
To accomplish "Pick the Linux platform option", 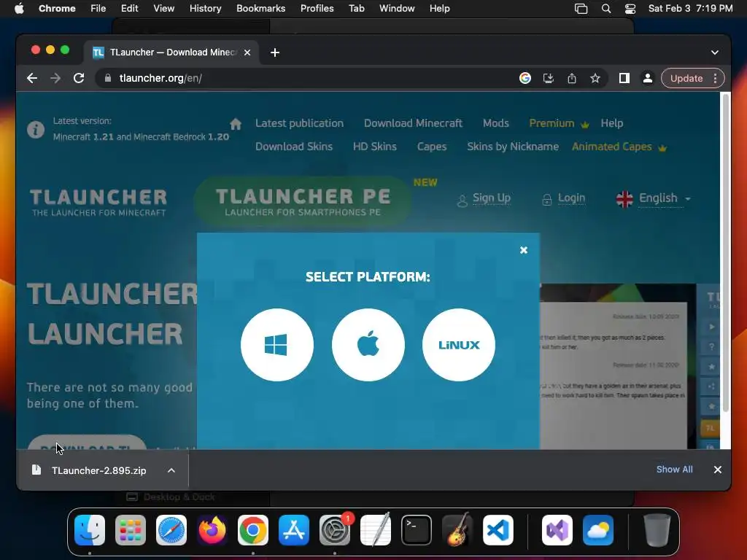I will click(x=458, y=345).
